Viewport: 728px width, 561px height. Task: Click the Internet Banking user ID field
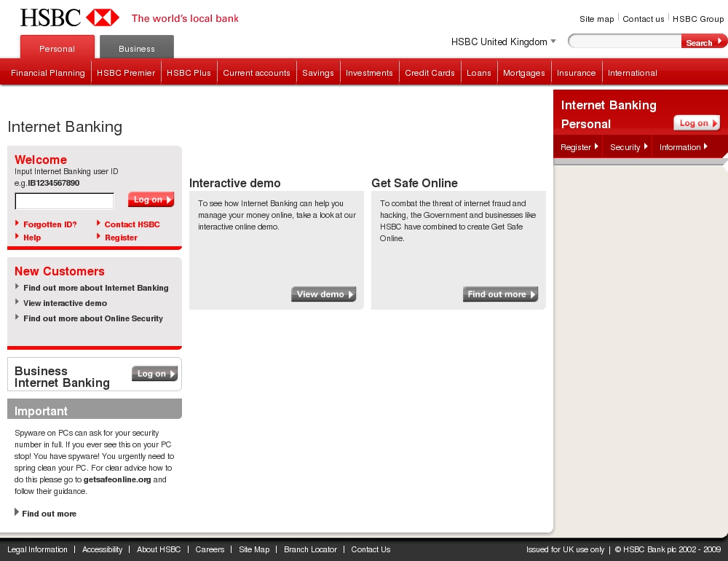65,201
